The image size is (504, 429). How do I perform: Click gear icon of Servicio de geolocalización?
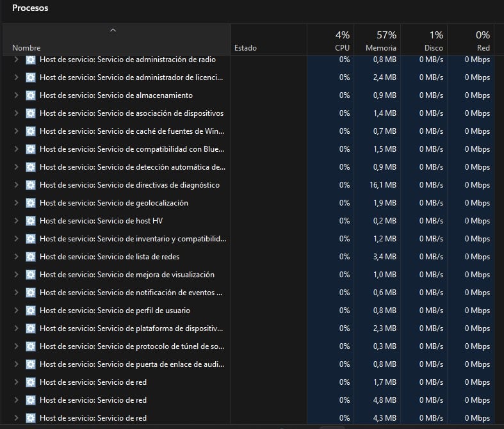(31, 203)
